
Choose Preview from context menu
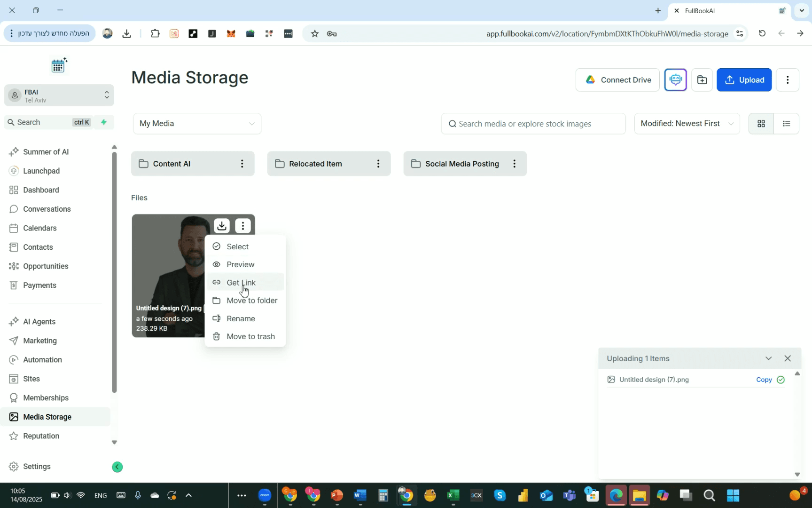pos(245,264)
